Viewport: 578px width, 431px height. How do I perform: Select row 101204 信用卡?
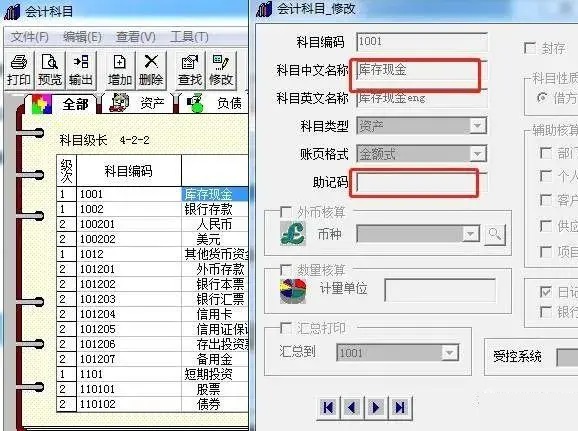tap(152, 314)
